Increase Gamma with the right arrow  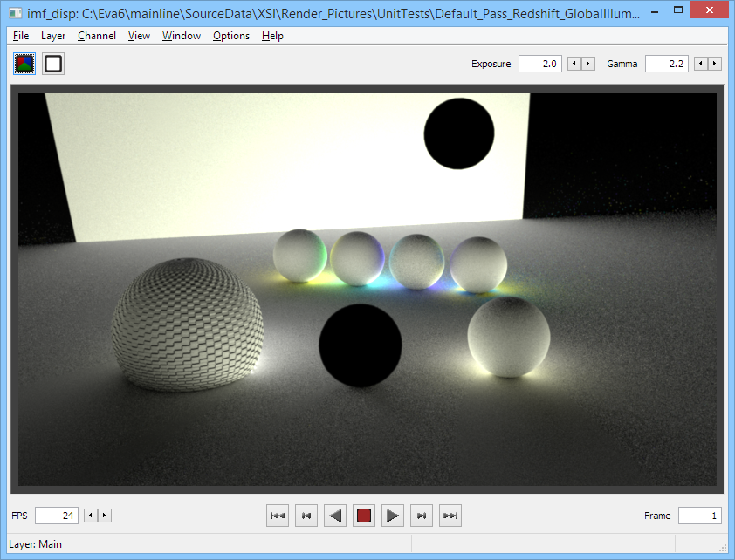pos(714,63)
